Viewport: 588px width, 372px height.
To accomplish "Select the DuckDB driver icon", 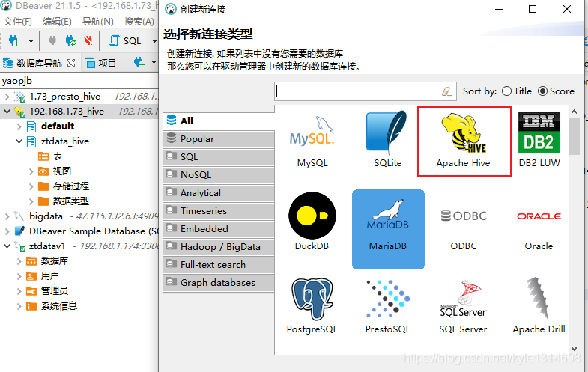I will click(x=312, y=216).
